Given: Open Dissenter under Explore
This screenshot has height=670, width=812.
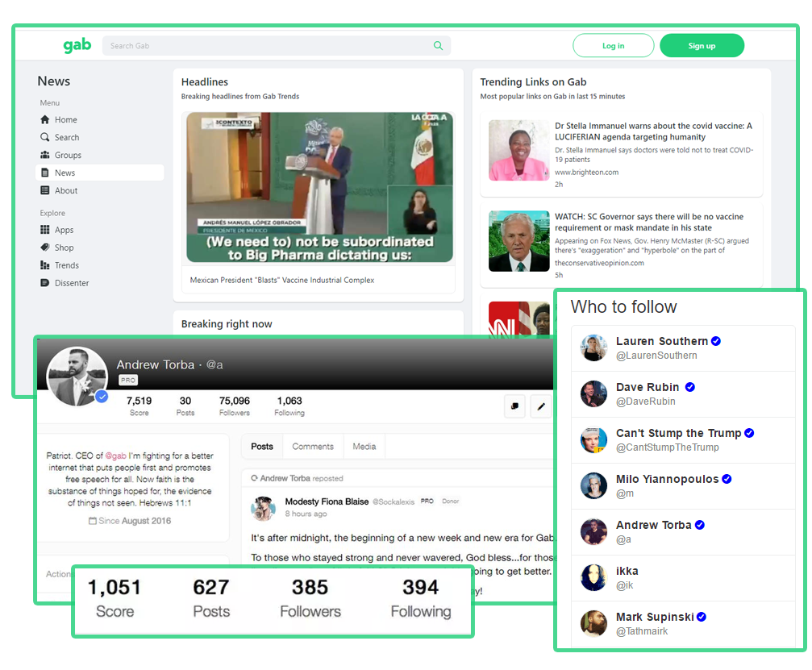Looking at the screenshot, I should click(99, 283).
